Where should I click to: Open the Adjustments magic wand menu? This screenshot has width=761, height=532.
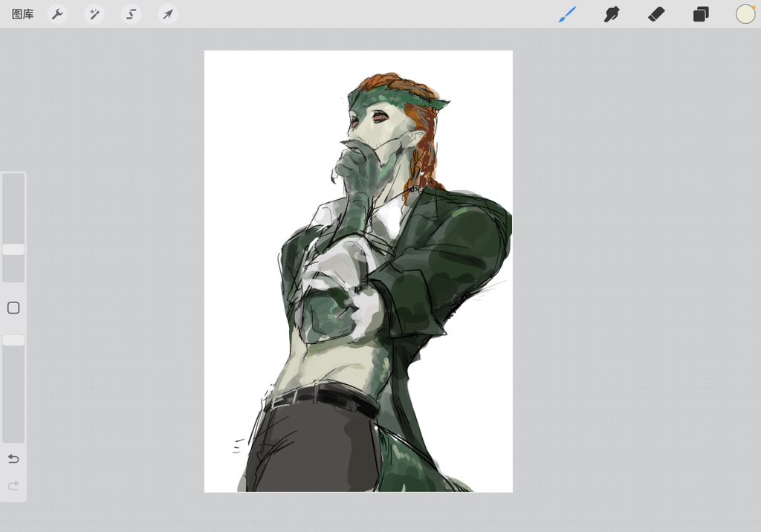tap(94, 15)
